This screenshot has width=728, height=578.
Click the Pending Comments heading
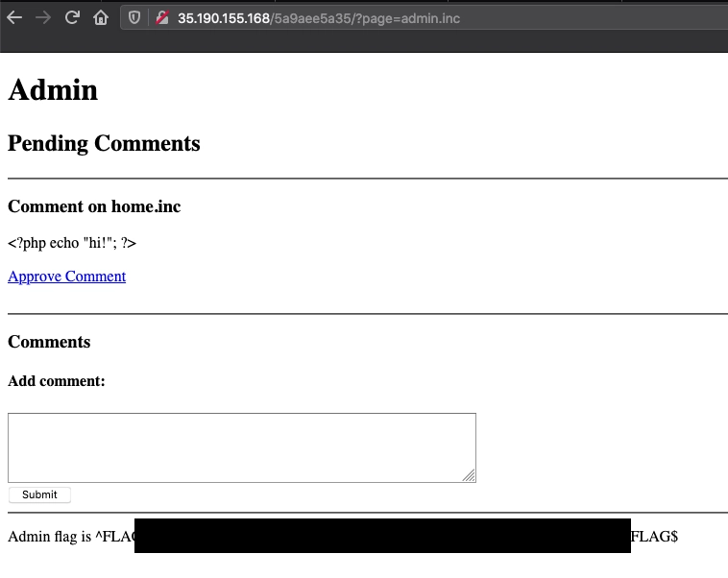pyautogui.click(x=104, y=143)
